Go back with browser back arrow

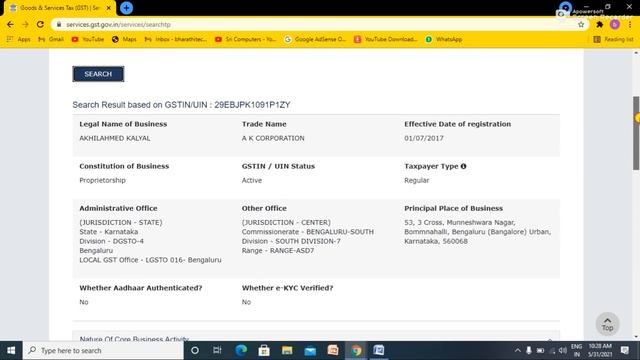10,24
